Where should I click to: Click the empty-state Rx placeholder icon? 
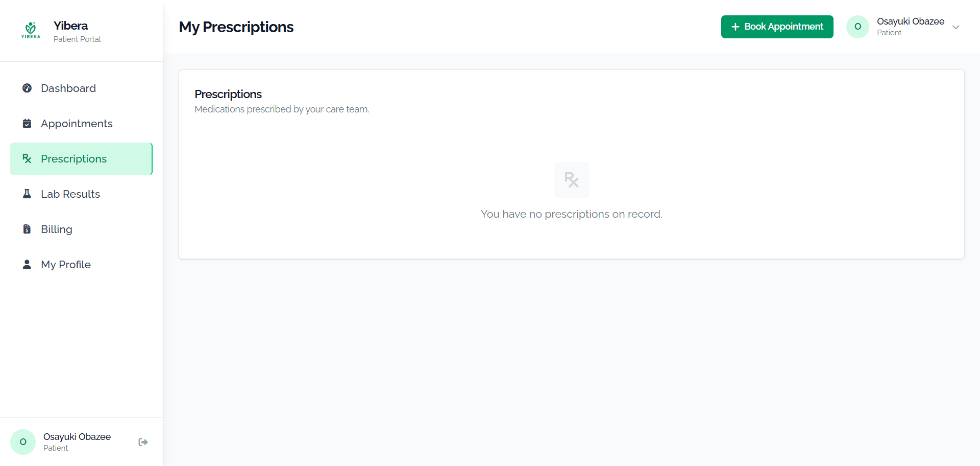pyautogui.click(x=572, y=180)
